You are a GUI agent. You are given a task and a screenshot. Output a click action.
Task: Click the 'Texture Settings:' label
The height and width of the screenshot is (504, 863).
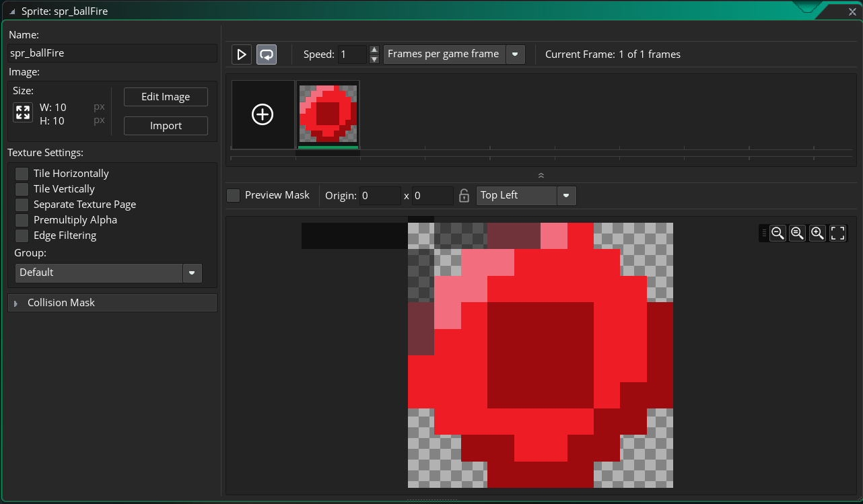[x=46, y=153]
